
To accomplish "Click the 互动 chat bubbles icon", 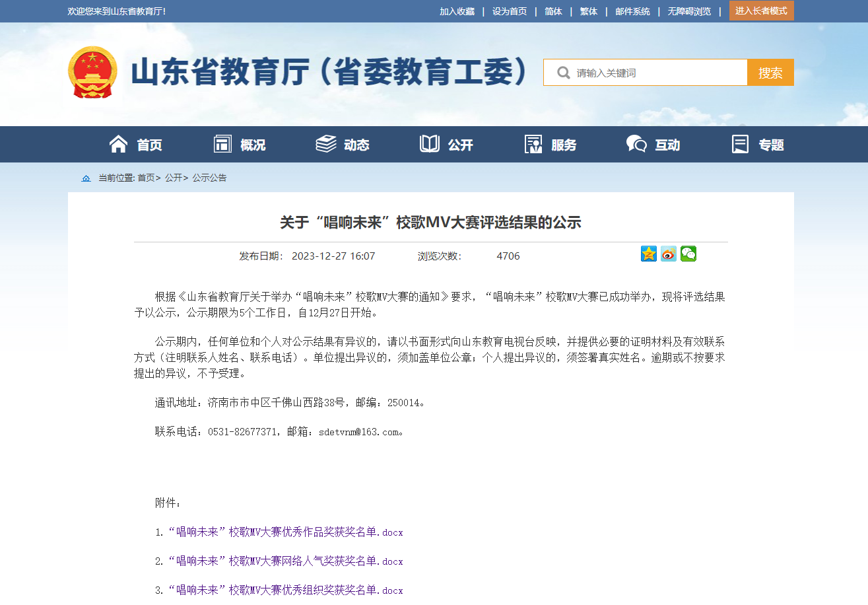I will 636,144.
